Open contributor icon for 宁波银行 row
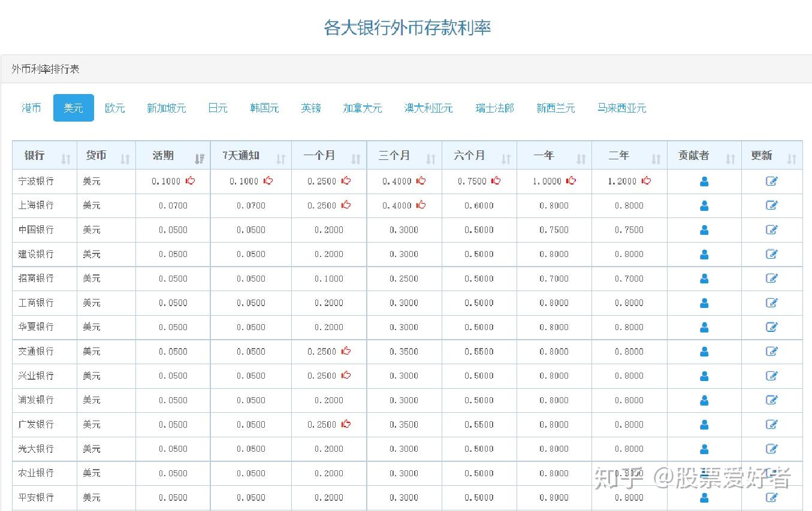This screenshot has height=511, width=812. click(704, 182)
